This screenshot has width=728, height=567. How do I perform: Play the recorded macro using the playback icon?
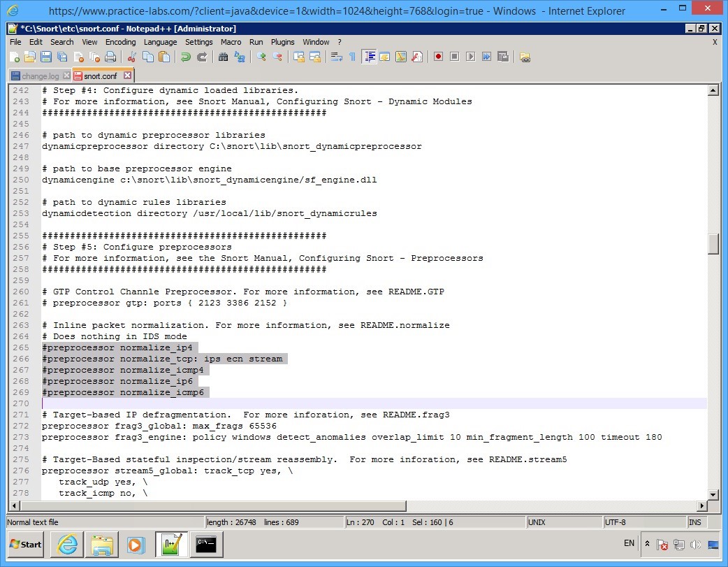pos(472,57)
